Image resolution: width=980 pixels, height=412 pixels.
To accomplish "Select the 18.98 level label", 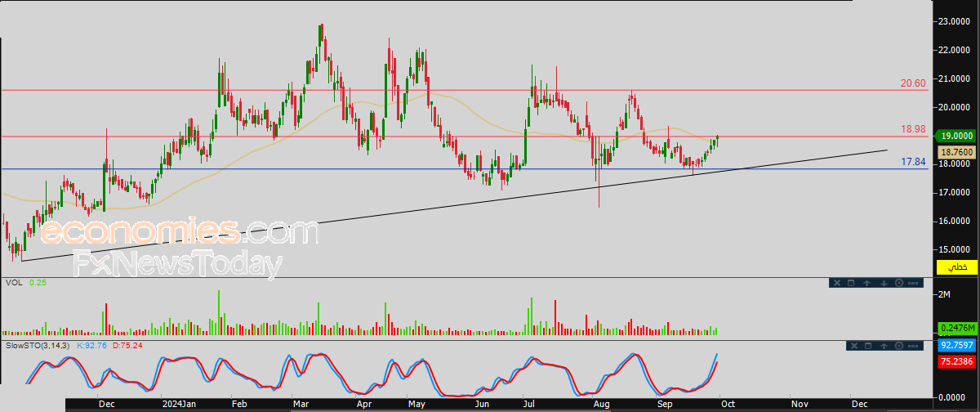I will (912, 129).
